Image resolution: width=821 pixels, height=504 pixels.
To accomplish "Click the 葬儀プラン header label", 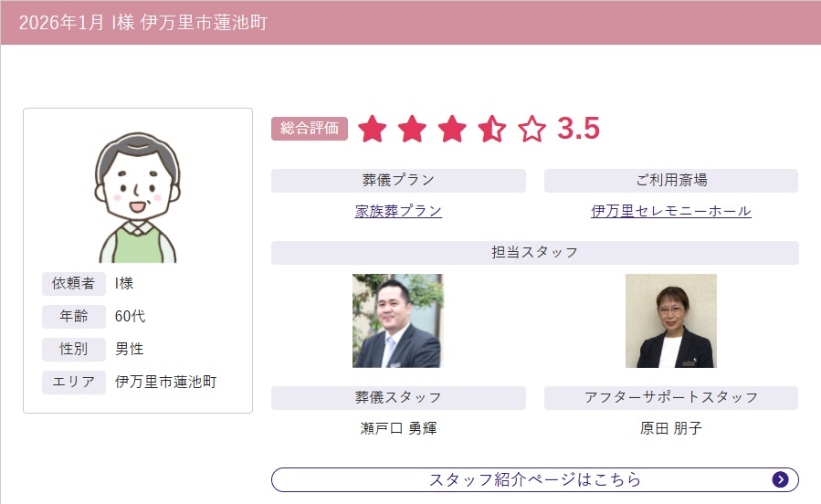I will coord(398,180).
